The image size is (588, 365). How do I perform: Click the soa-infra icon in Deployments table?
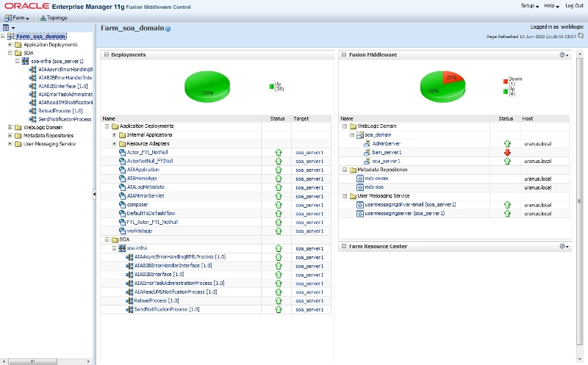[122, 248]
